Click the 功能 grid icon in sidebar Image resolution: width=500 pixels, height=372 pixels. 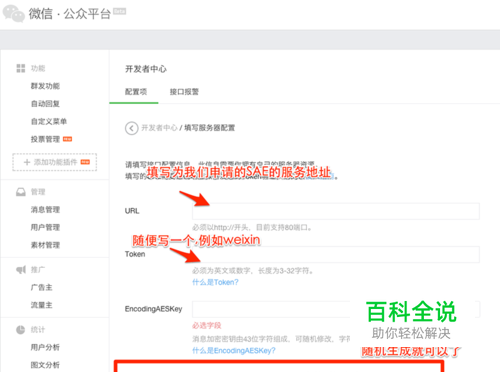coord(21,68)
